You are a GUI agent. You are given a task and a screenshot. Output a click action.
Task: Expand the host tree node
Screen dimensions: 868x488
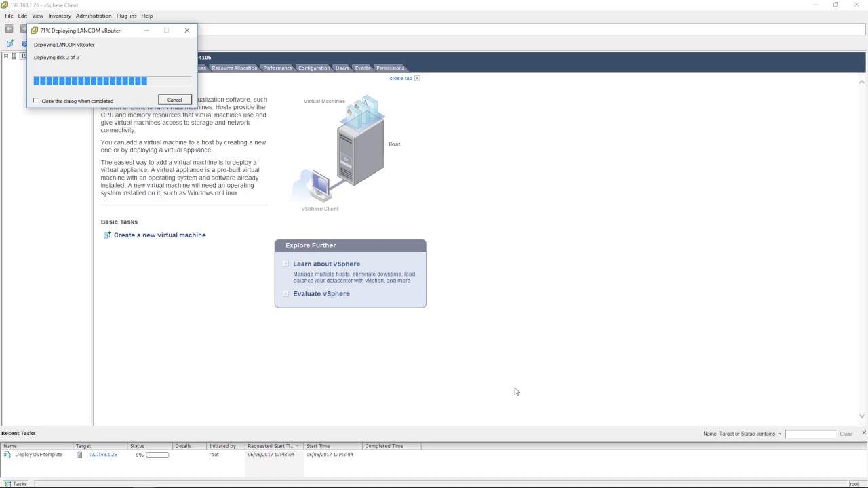click(6, 56)
